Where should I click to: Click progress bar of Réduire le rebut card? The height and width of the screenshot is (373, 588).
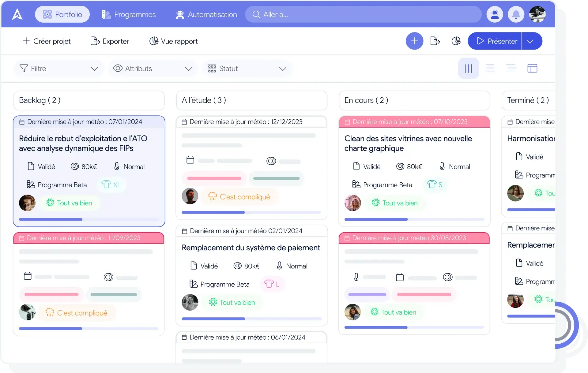pyautogui.click(x=89, y=219)
